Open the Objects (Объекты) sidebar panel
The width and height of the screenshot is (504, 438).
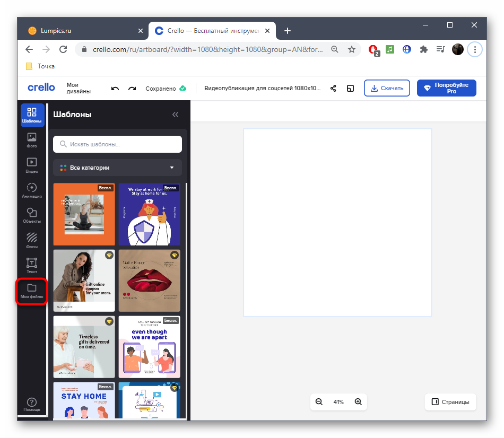[32, 215]
